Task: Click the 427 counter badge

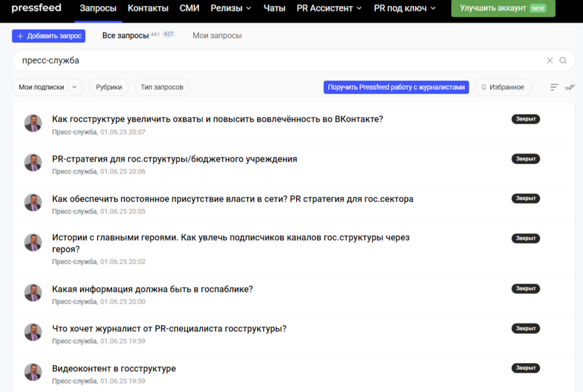Action: coord(168,34)
